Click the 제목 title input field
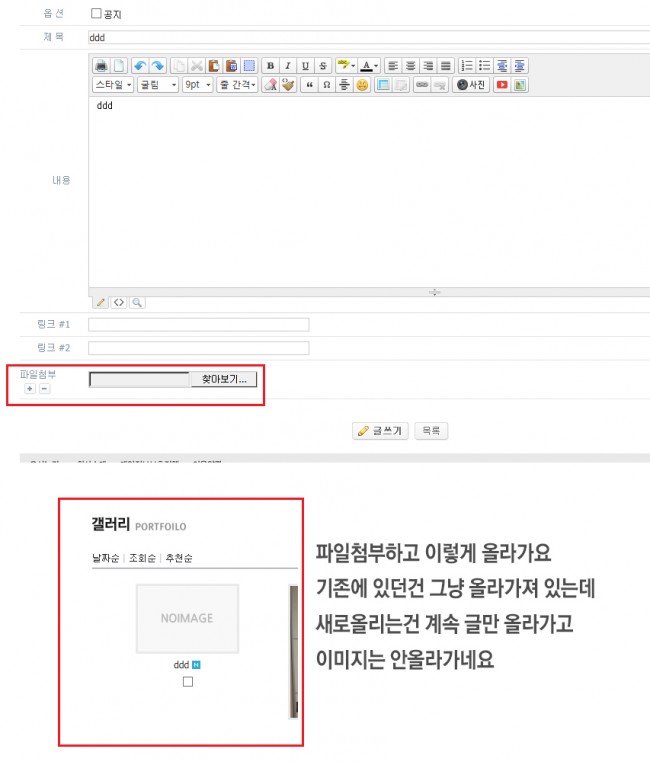650x762 pixels. click(x=369, y=37)
